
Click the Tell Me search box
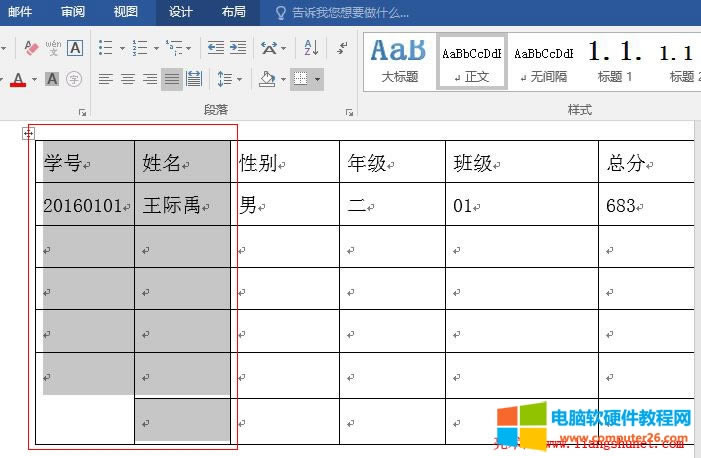coord(350,13)
